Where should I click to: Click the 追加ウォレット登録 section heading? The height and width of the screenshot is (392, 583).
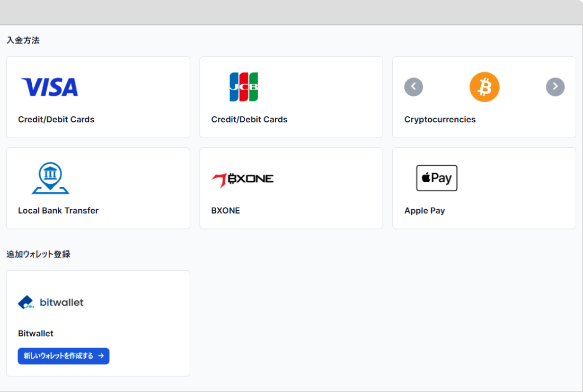point(38,254)
